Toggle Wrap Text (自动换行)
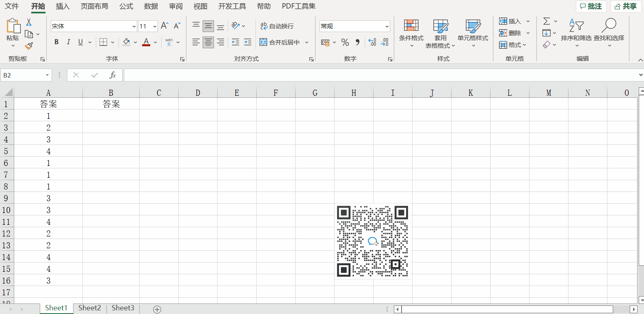Image resolution: width=644 pixels, height=314 pixels. tap(277, 26)
